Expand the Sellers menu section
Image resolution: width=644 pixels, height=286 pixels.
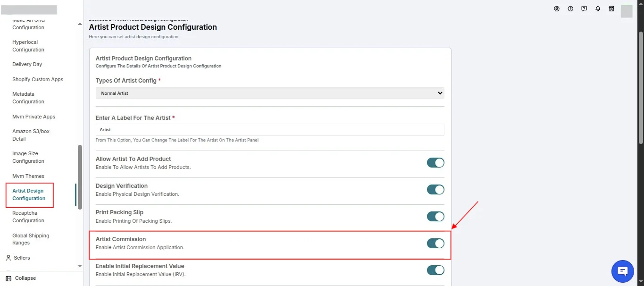(x=22, y=258)
